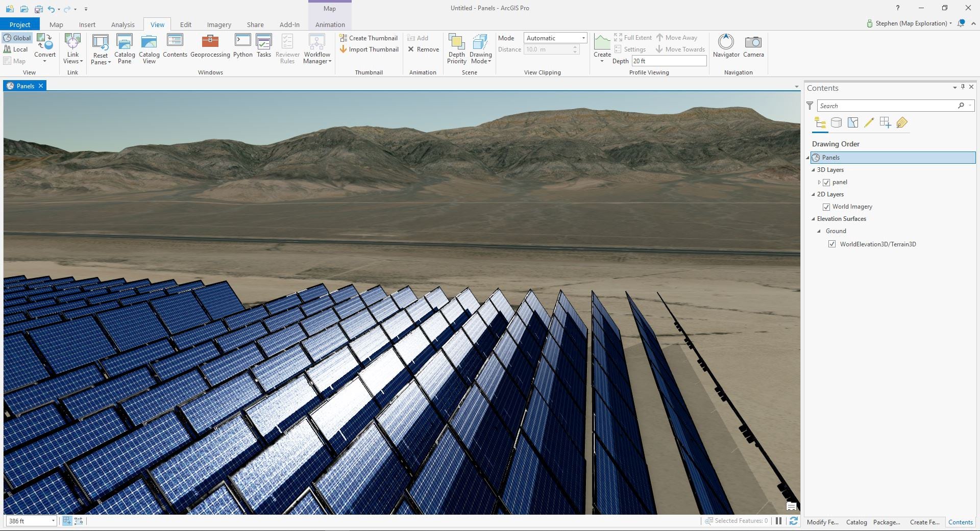Toggle the WorldElevation3D/Terrain3D checkbox

click(x=832, y=244)
